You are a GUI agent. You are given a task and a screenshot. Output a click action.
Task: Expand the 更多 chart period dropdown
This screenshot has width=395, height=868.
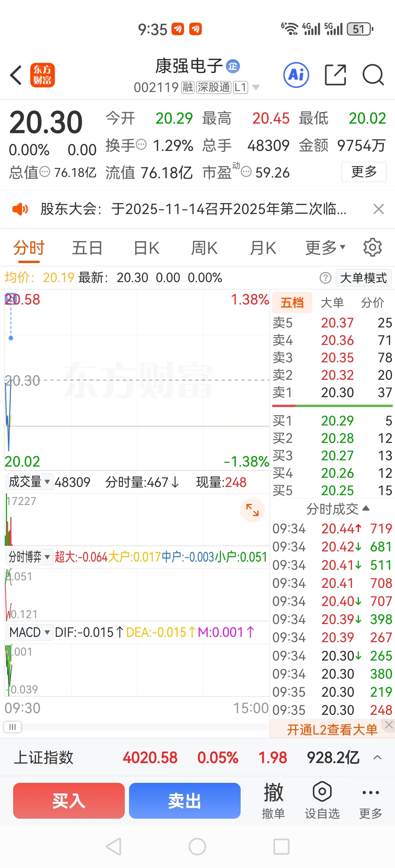tap(326, 248)
